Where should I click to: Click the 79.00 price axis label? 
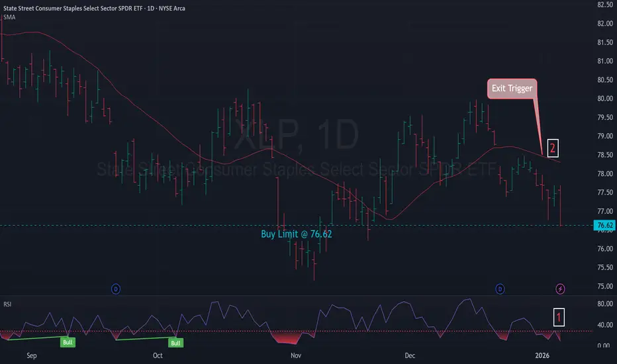[605, 136]
